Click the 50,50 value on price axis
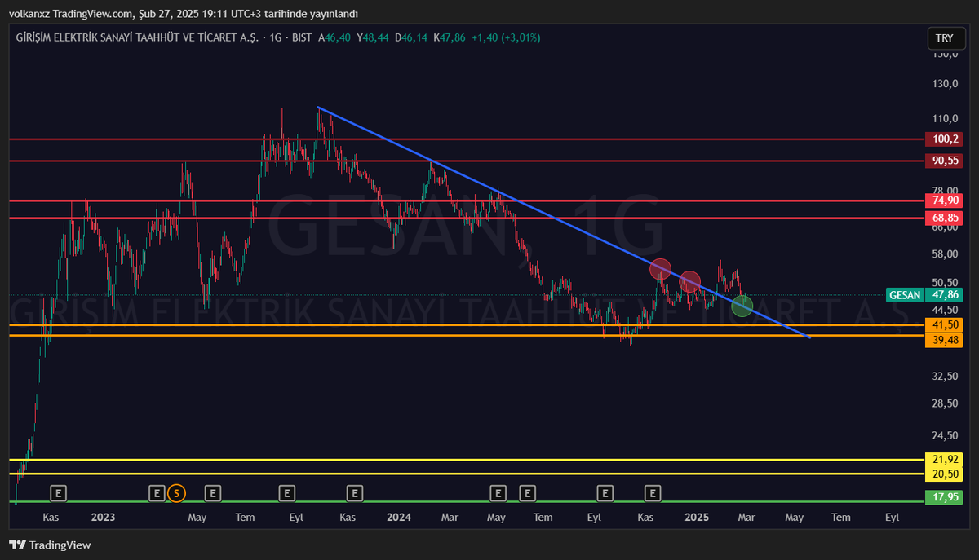 click(x=945, y=282)
